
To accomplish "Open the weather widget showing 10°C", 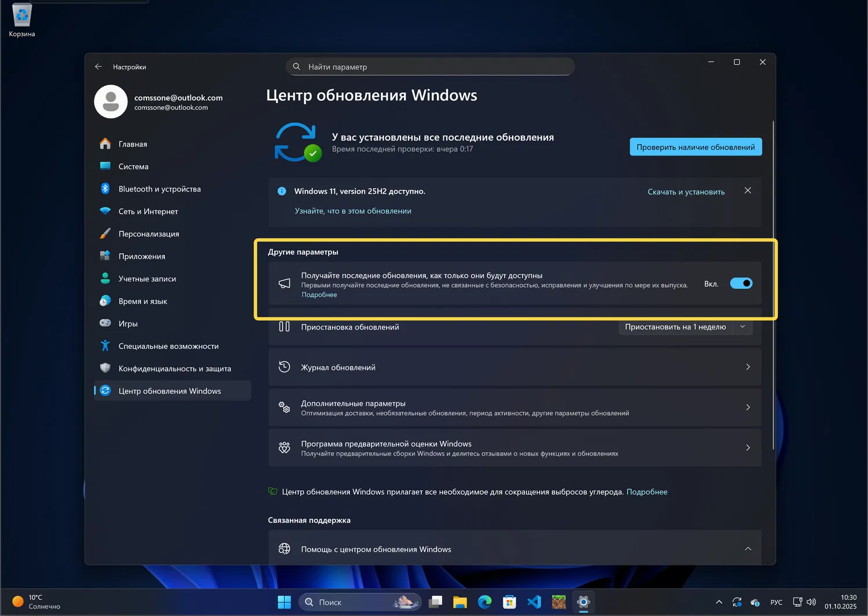I will point(36,602).
